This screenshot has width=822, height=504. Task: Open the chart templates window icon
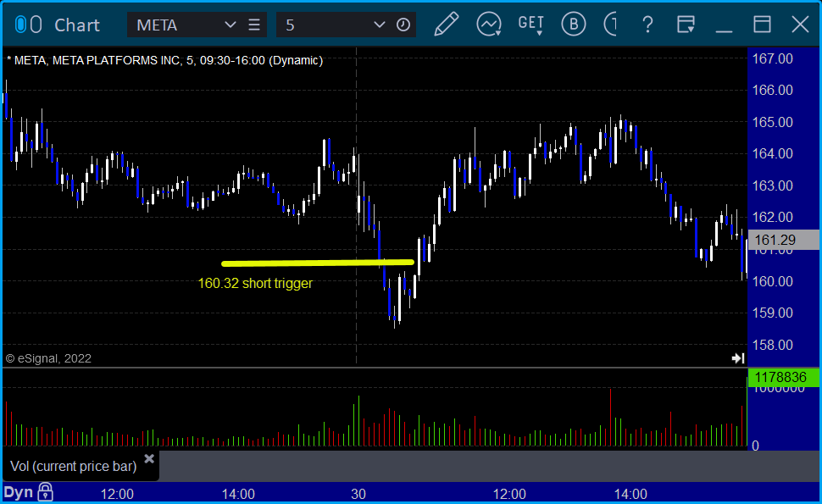686,25
